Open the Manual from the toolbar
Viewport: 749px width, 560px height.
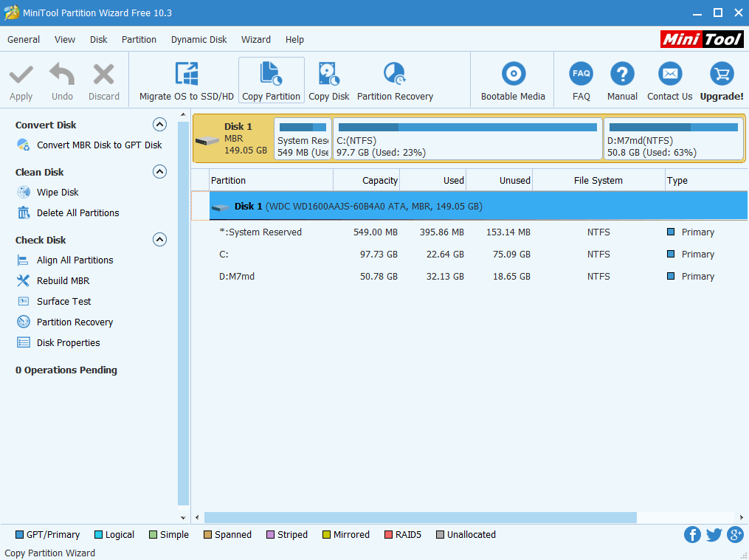click(x=621, y=79)
